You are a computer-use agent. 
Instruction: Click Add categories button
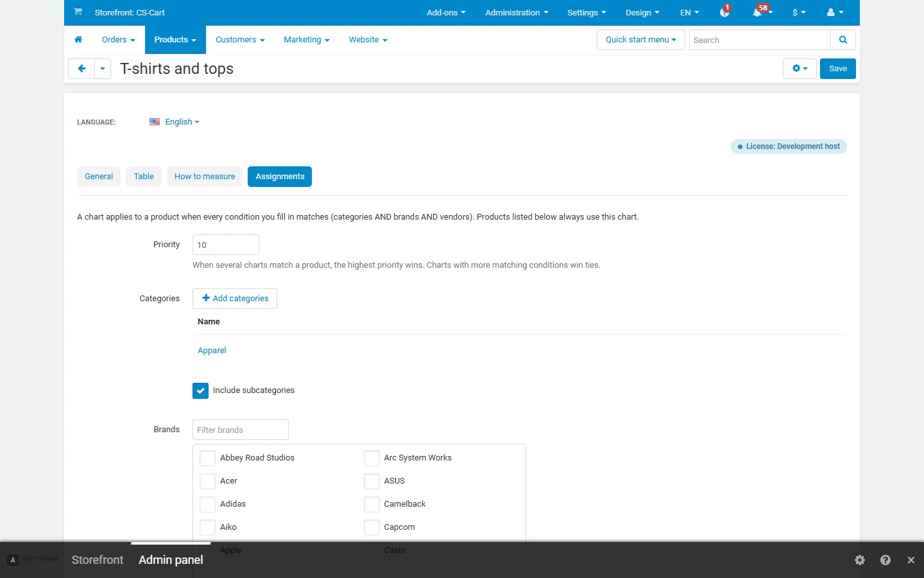click(x=235, y=299)
